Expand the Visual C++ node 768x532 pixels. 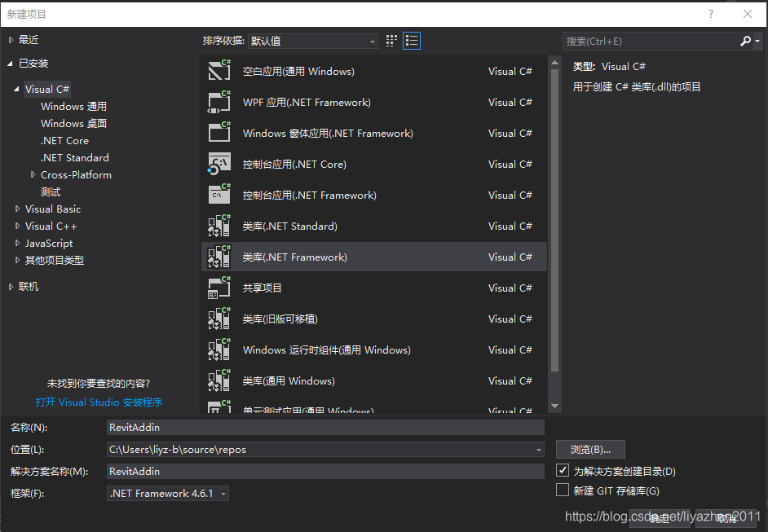click(x=18, y=226)
